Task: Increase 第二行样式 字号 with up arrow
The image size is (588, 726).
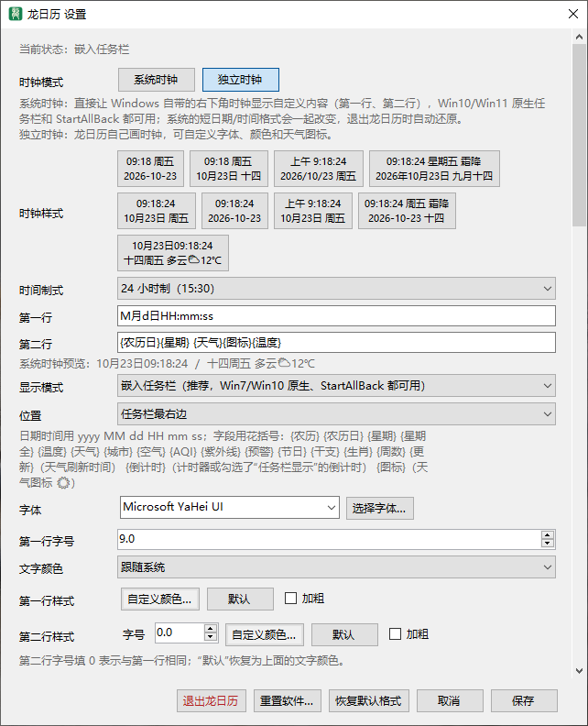Action: click(211, 629)
